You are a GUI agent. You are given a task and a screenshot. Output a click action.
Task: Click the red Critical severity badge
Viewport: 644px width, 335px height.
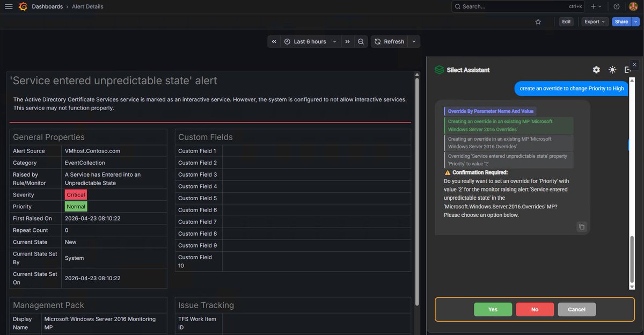tap(76, 195)
